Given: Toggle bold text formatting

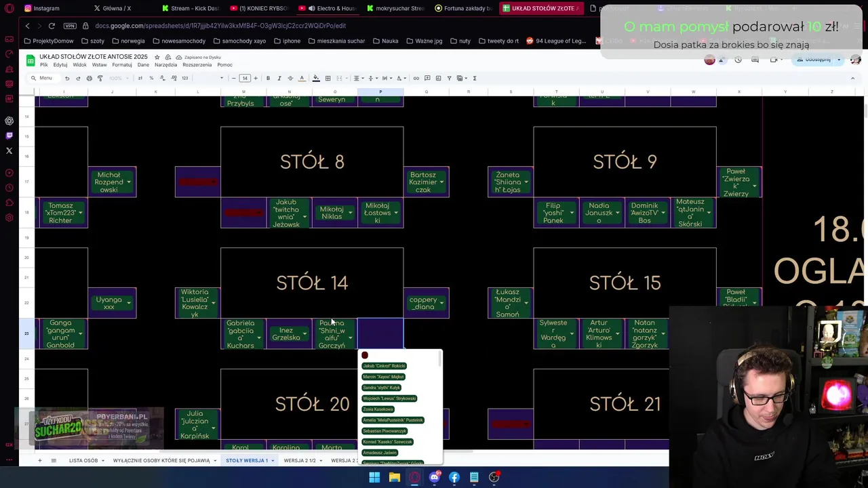Looking at the screenshot, I should [x=268, y=78].
